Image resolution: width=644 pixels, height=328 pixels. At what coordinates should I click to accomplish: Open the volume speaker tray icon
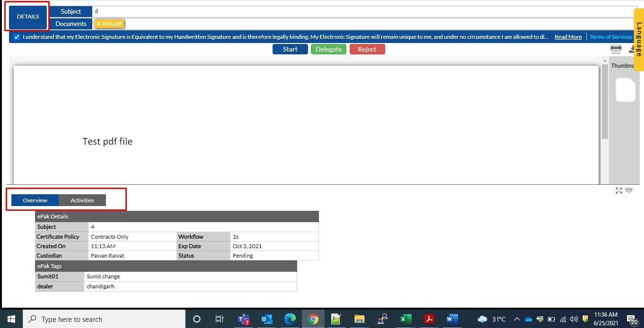pyautogui.click(x=574, y=319)
